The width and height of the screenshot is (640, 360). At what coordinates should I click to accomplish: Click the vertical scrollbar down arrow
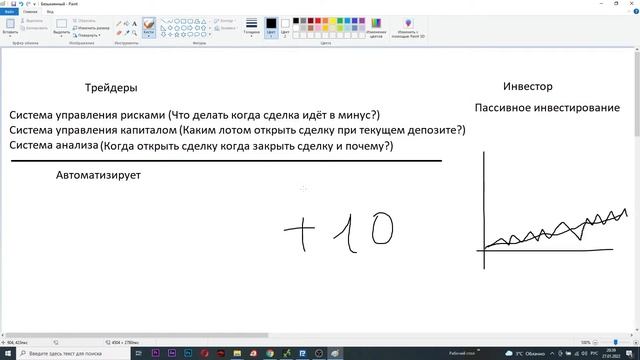point(637,330)
